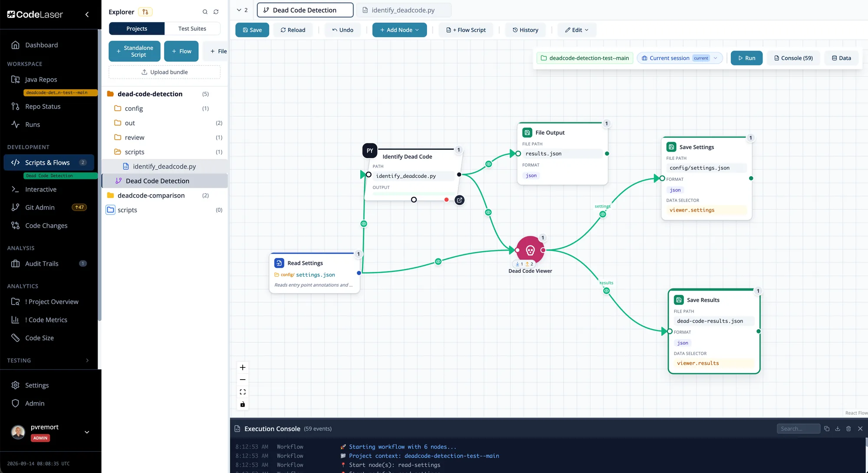Screen dimensions: 868x473
Task: Expand out folder
Action: click(130, 123)
